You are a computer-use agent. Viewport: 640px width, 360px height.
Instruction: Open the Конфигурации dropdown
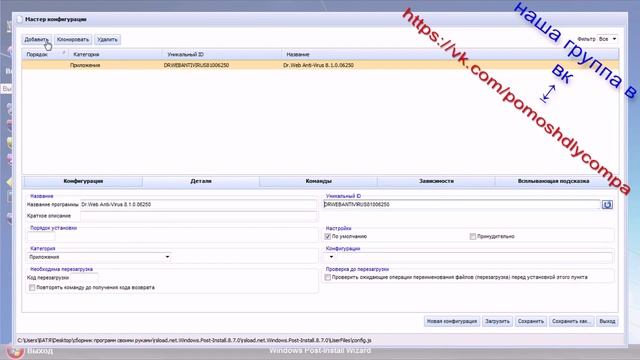coord(331,257)
